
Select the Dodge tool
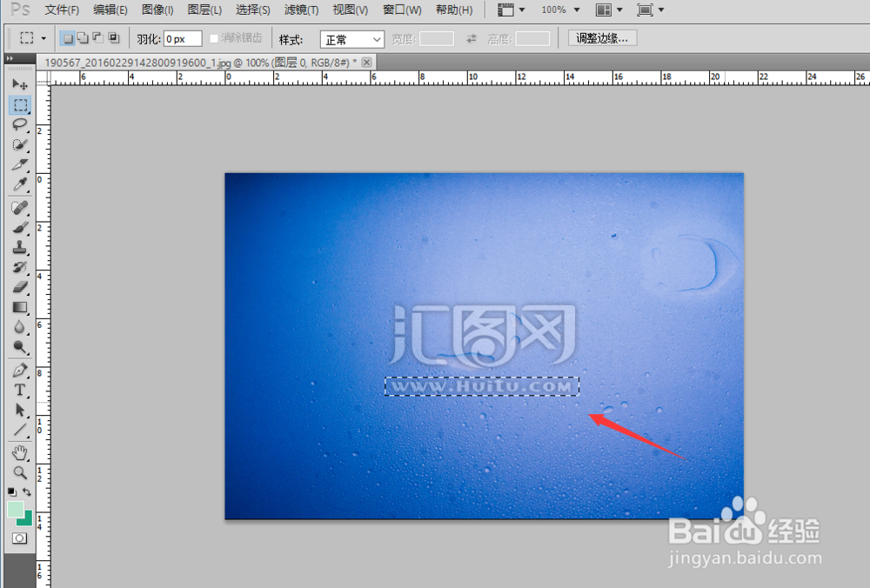click(20, 347)
